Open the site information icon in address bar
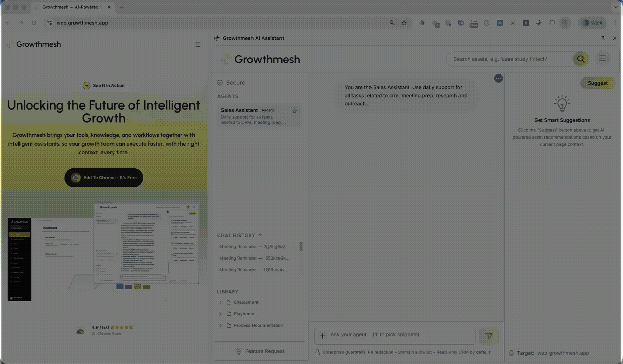This screenshot has height=364, width=623. pos(49,23)
